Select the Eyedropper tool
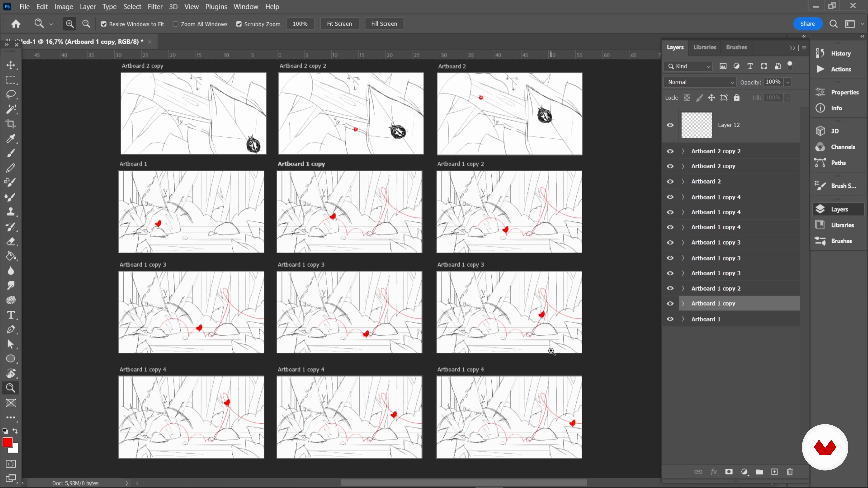868x488 pixels. [11, 138]
